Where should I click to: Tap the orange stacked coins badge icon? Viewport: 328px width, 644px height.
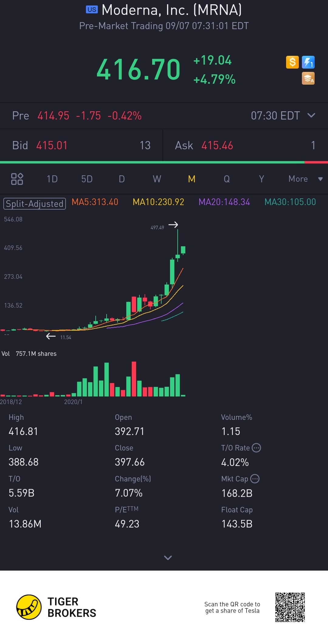tap(308, 78)
